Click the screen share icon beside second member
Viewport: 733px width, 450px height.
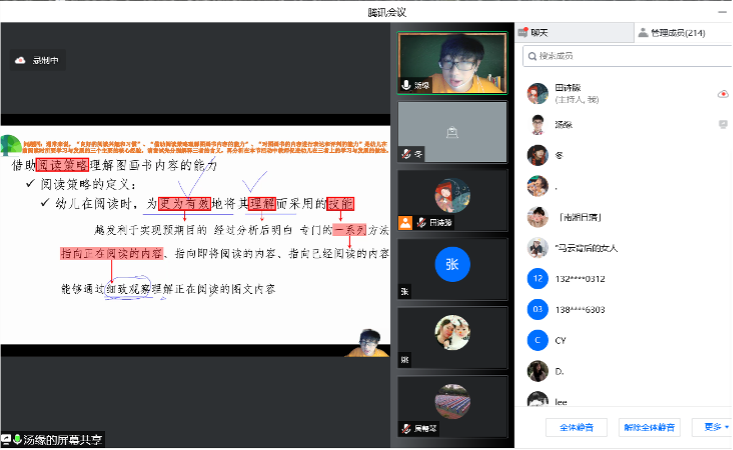[722, 124]
